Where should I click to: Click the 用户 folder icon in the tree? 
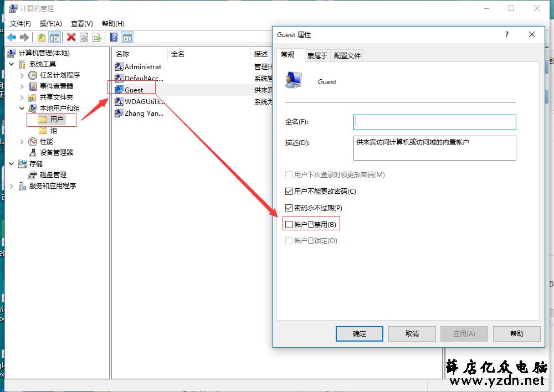[x=43, y=120]
